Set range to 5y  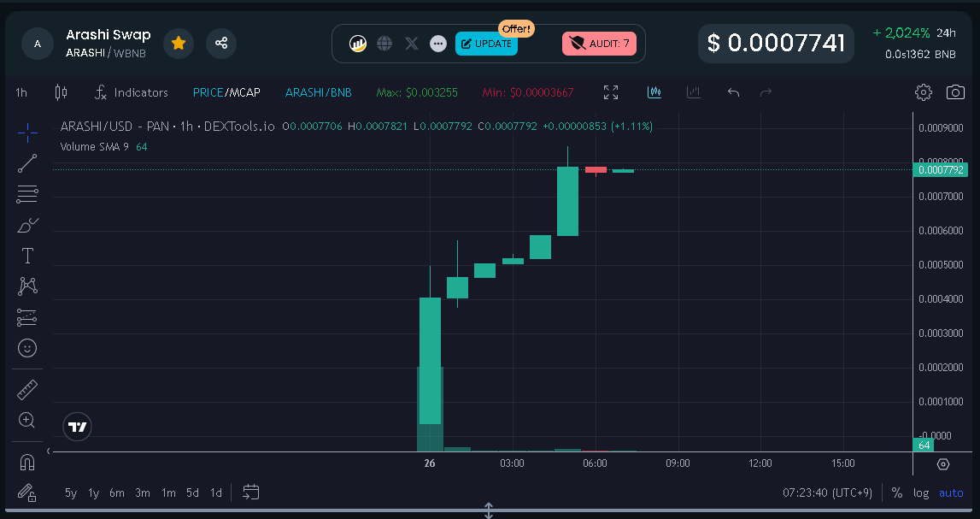[71, 492]
